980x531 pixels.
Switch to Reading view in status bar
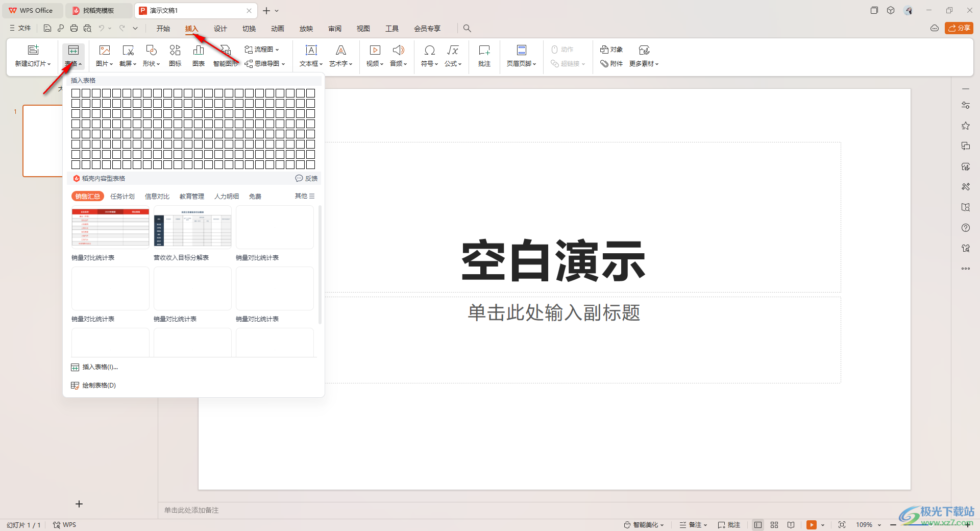[791, 525]
